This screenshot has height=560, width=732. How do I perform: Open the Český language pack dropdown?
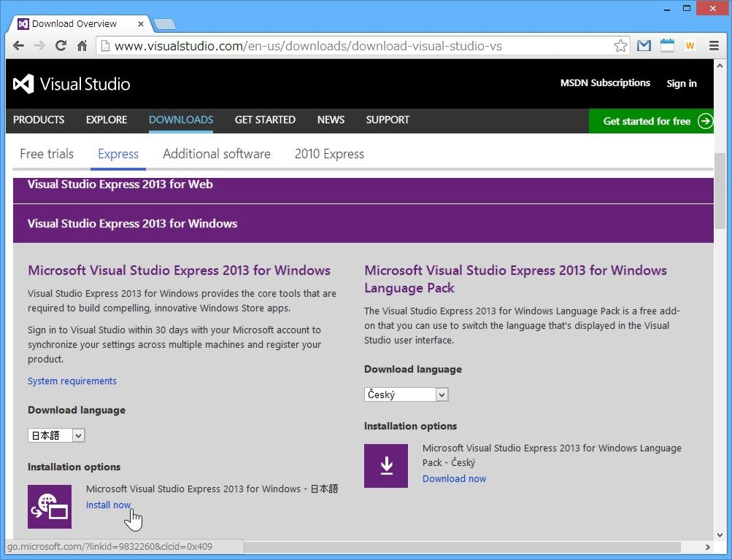(x=406, y=394)
